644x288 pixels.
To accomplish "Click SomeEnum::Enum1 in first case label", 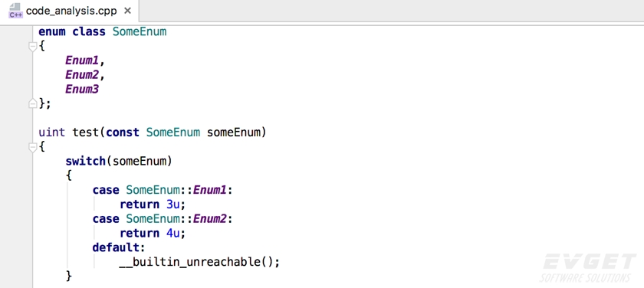I will (x=176, y=190).
